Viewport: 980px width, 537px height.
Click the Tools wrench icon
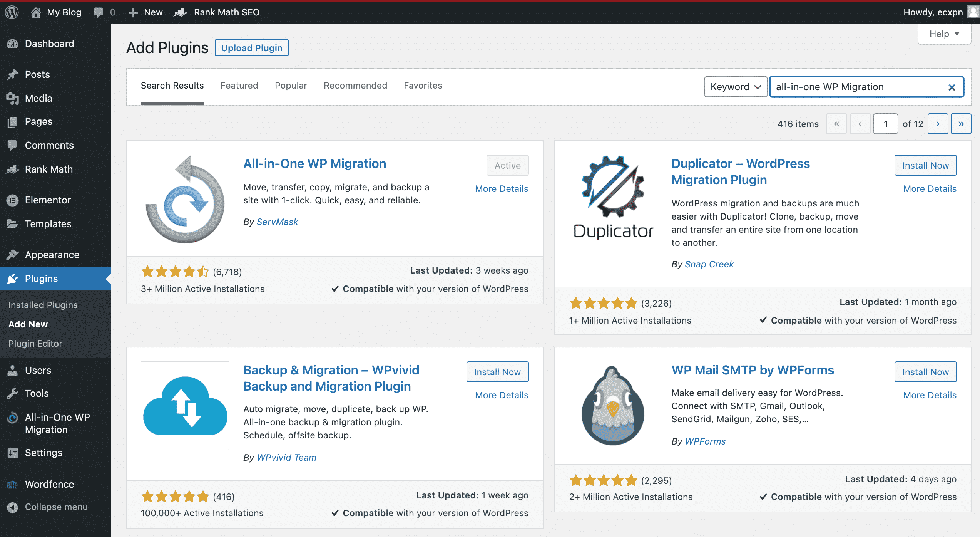(x=12, y=393)
